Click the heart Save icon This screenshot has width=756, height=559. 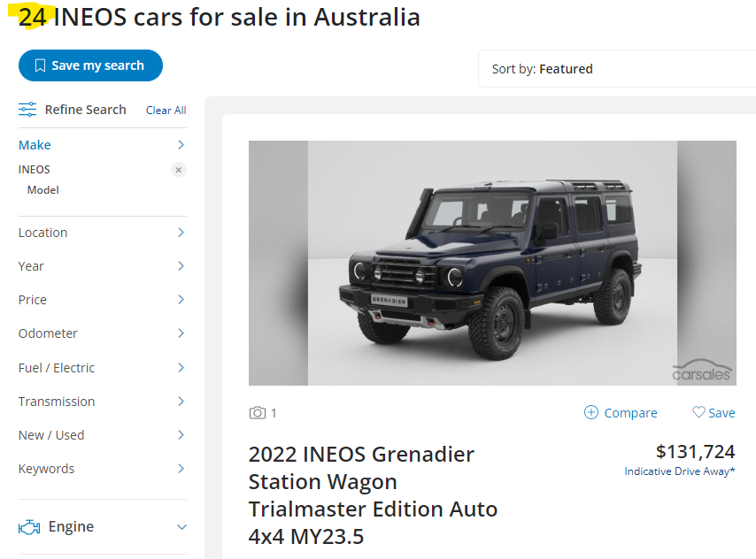point(698,412)
